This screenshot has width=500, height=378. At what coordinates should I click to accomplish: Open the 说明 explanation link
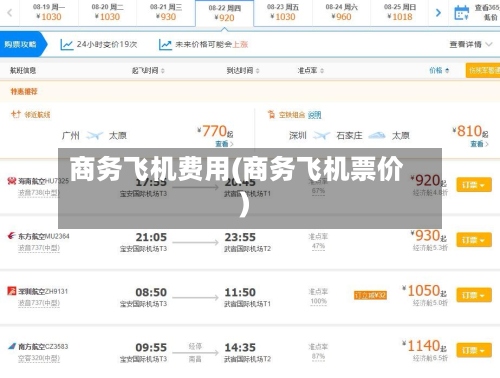[314, 115]
